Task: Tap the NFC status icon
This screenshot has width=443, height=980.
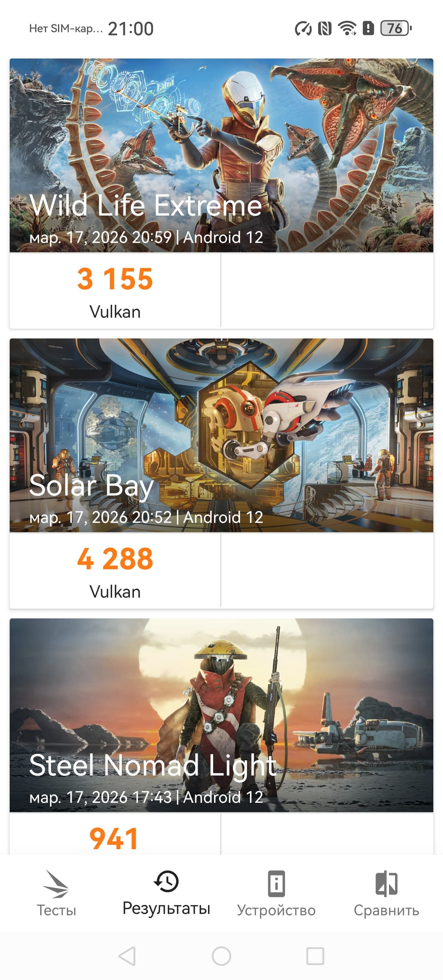Action: 325,28
